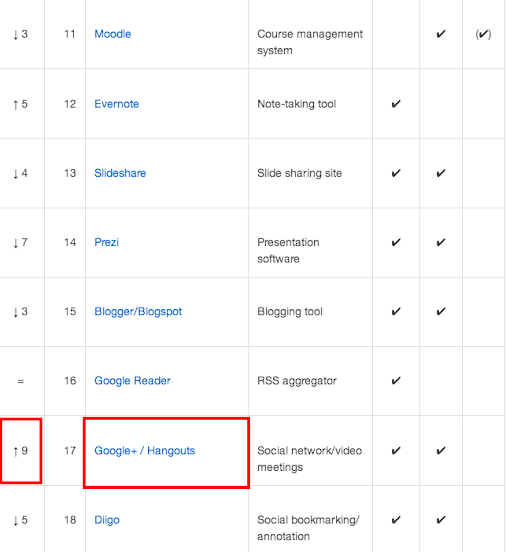Open the Blogger/Blogspot link

[x=138, y=312]
